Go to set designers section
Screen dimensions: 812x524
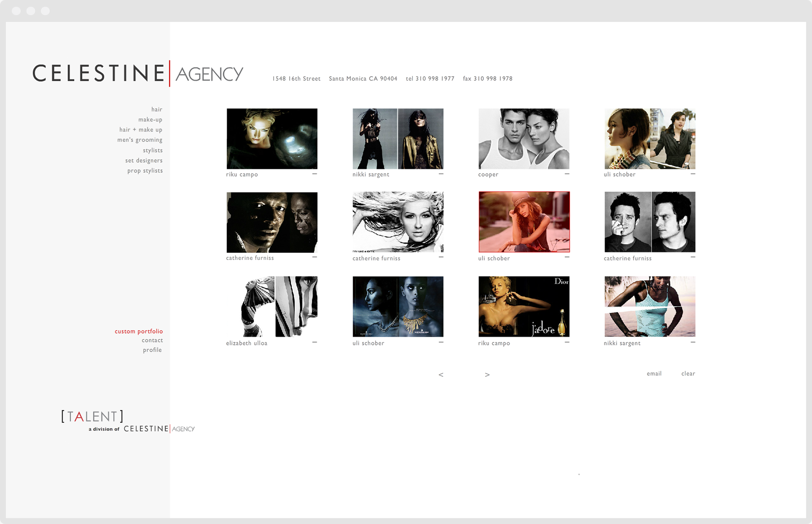[144, 161]
